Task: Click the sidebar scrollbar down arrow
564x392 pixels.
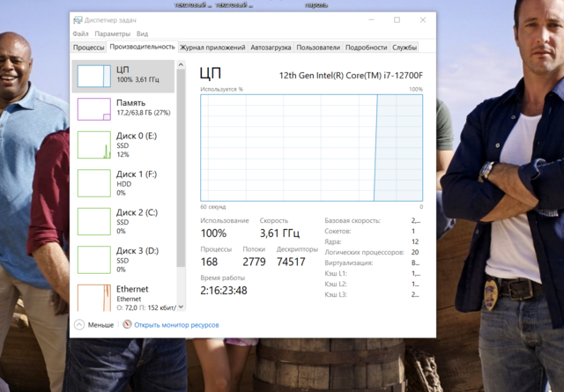Action: point(182,307)
